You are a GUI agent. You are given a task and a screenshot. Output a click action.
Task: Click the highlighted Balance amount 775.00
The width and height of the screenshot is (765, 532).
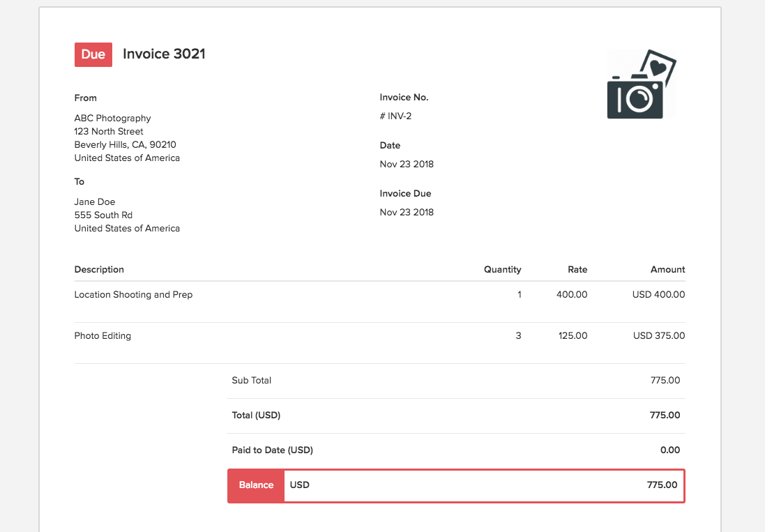point(662,485)
